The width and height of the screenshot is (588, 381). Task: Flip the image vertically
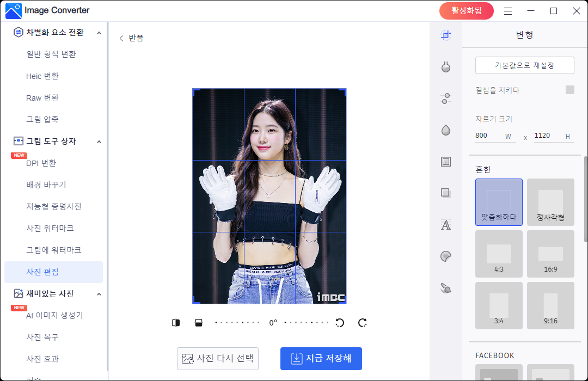199,323
